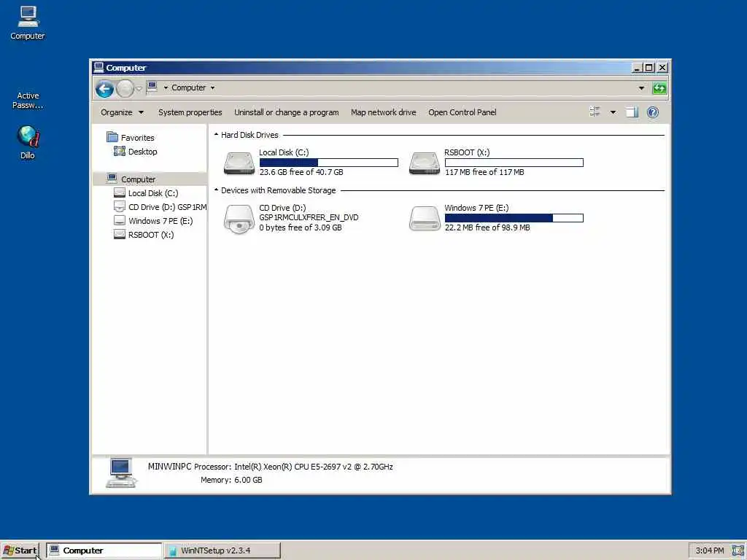Open the Organize menu

pos(122,112)
